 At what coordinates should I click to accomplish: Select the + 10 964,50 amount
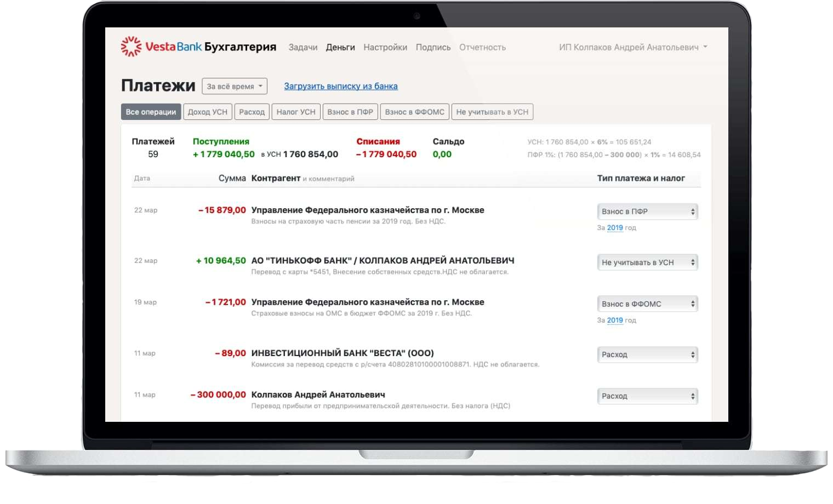click(221, 261)
